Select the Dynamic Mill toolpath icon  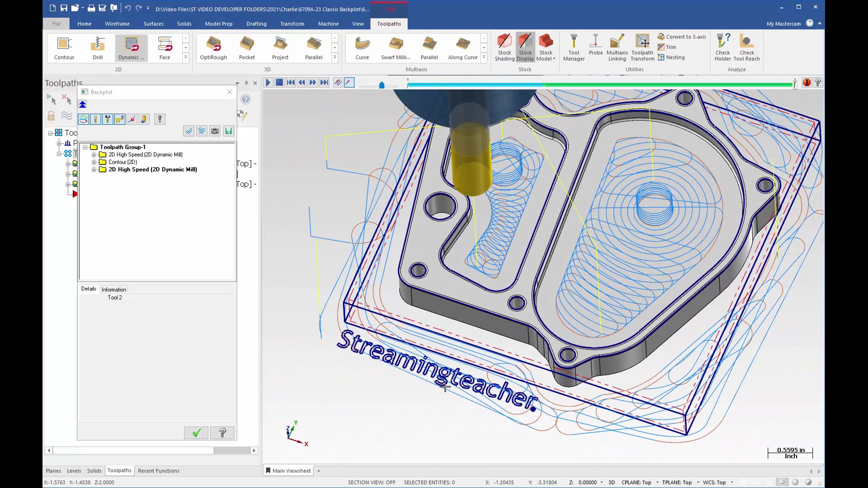pyautogui.click(x=131, y=48)
